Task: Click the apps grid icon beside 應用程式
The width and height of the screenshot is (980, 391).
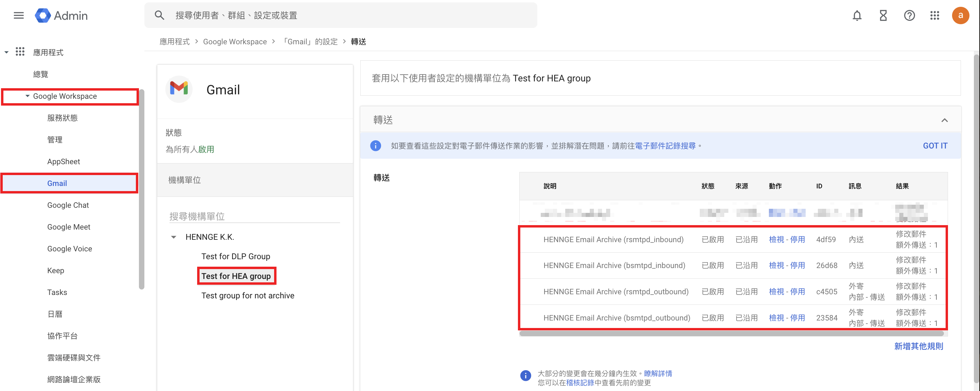Action: 20,52
